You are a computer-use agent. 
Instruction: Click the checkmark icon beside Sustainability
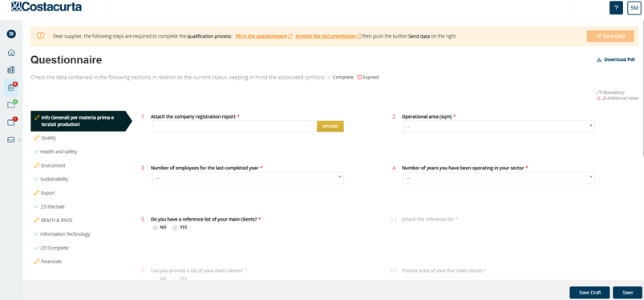tap(37, 179)
